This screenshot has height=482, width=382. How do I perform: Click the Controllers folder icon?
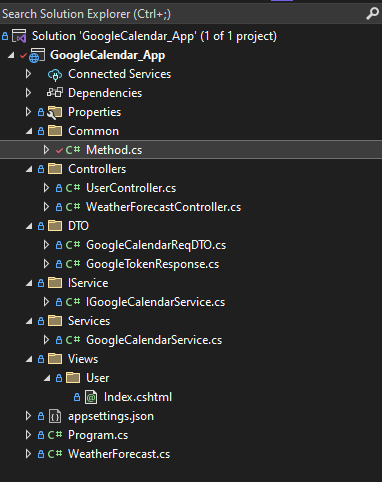55,169
